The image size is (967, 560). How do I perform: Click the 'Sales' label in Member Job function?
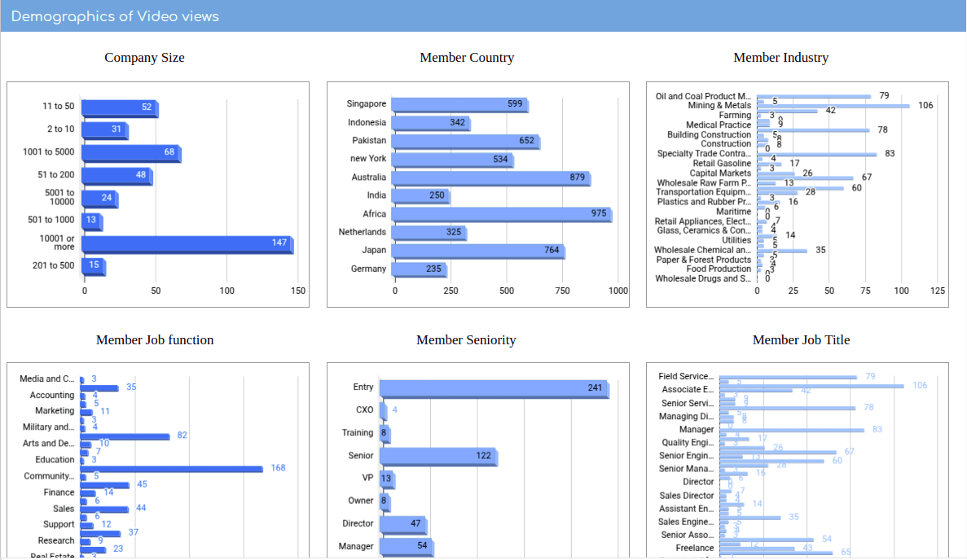64,509
